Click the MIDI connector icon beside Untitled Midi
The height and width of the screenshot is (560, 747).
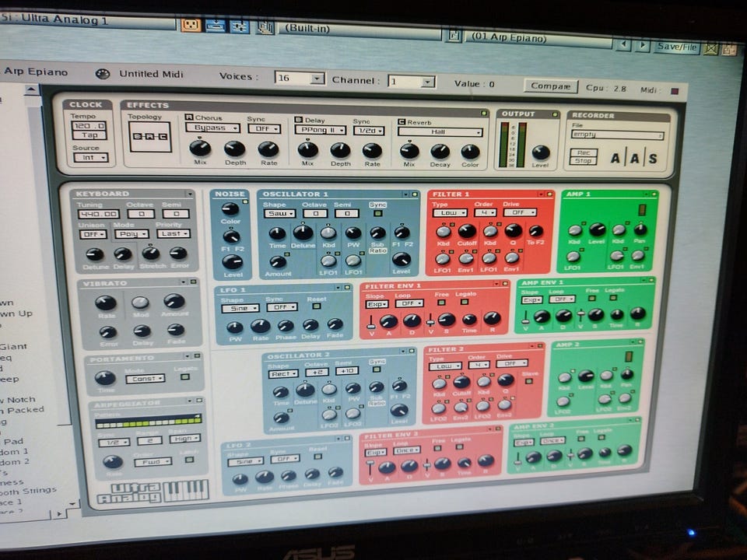coord(103,74)
